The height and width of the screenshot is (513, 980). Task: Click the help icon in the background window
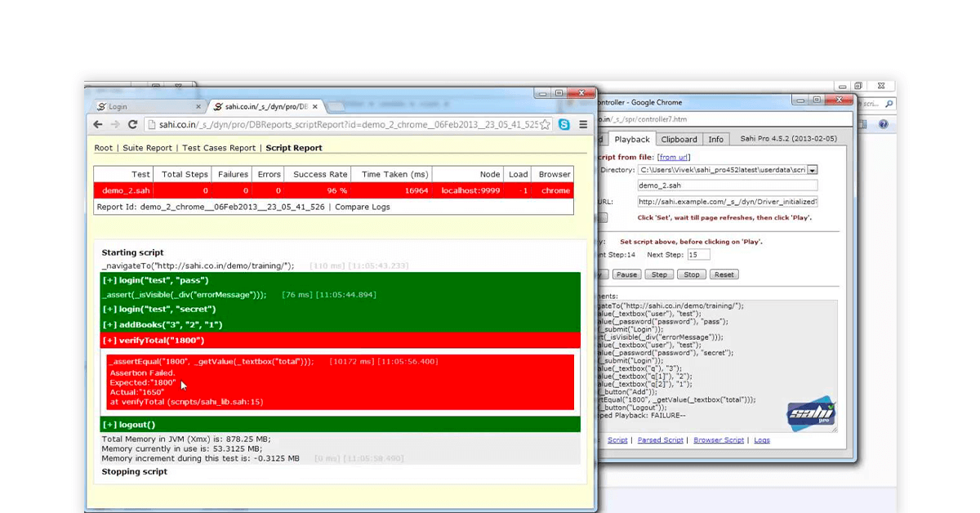point(883,124)
